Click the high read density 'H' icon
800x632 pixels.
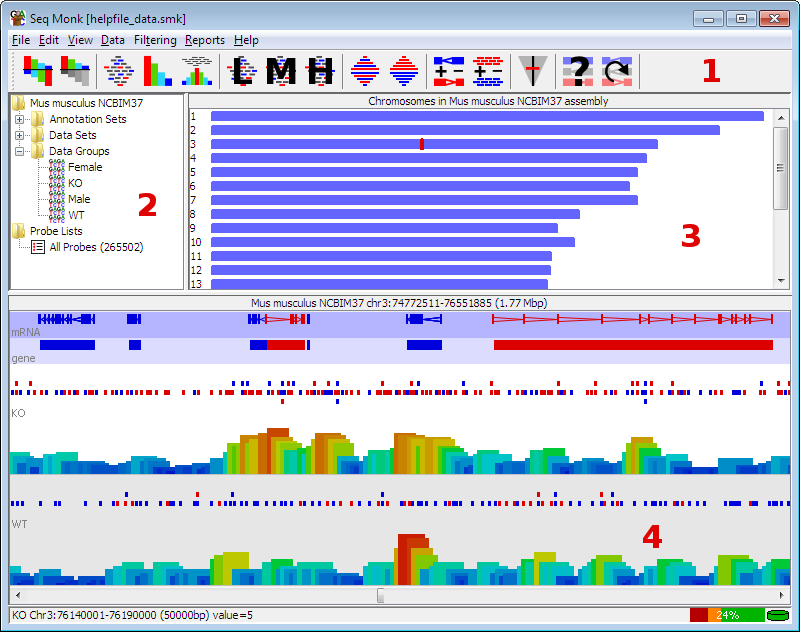319,70
